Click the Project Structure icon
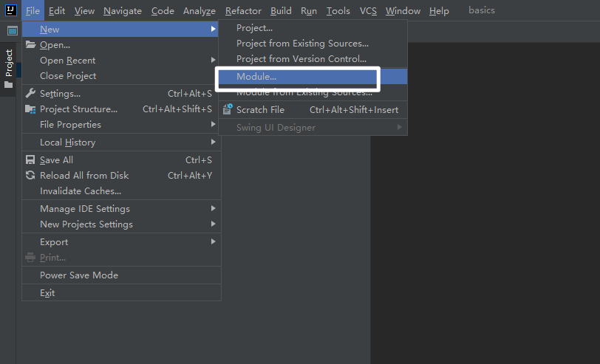Image resolution: width=600 pixels, height=364 pixels. point(30,109)
